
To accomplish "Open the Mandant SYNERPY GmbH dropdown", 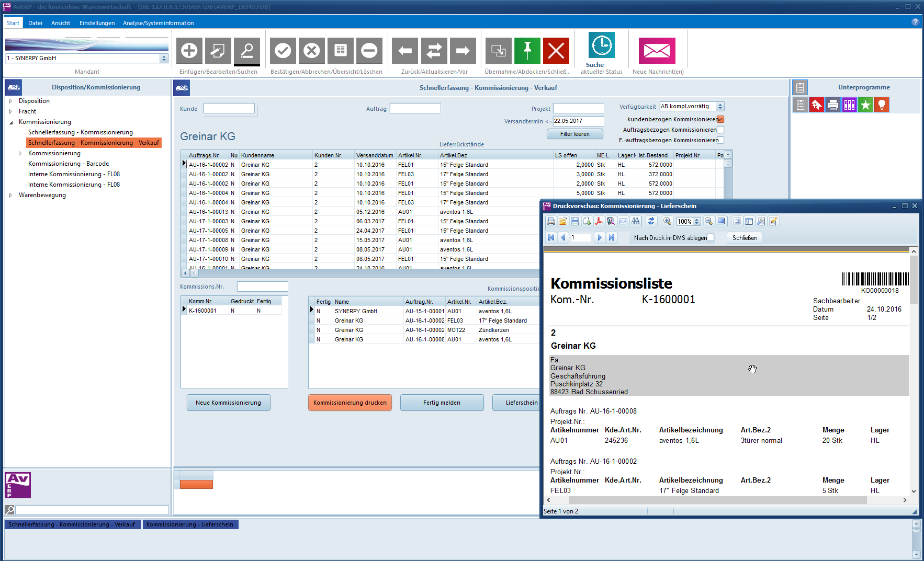I will pyautogui.click(x=164, y=58).
